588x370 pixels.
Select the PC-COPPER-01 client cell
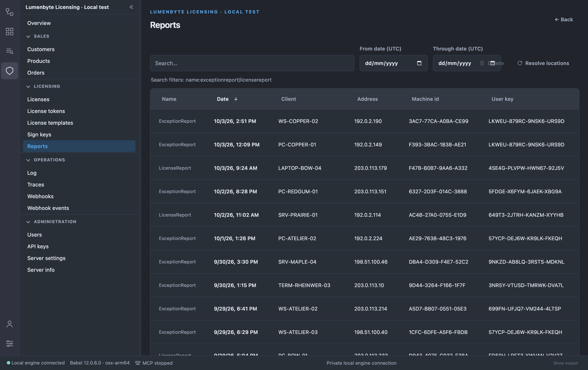[297, 145]
